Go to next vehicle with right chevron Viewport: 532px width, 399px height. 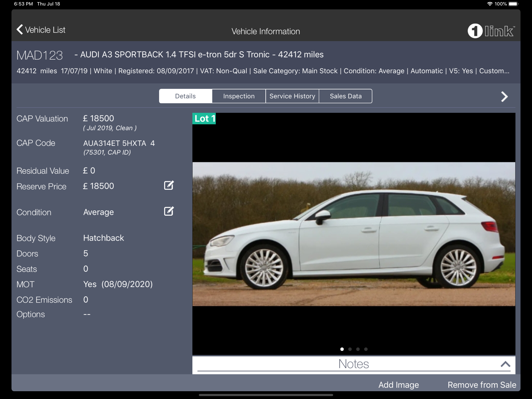pyautogui.click(x=504, y=97)
